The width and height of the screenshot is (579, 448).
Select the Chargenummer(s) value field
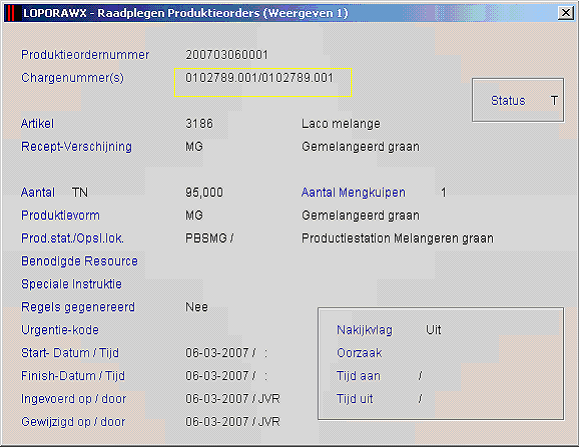(x=263, y=82)
